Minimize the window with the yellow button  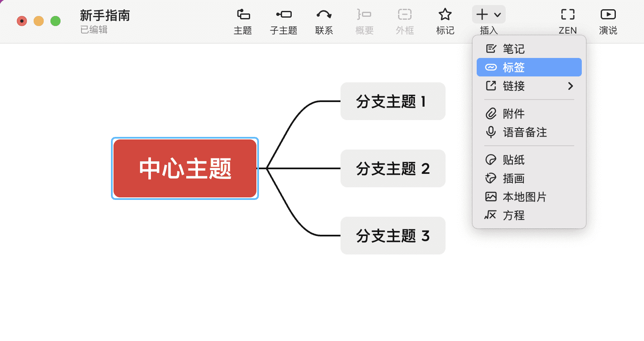click(x=39, y=21)
